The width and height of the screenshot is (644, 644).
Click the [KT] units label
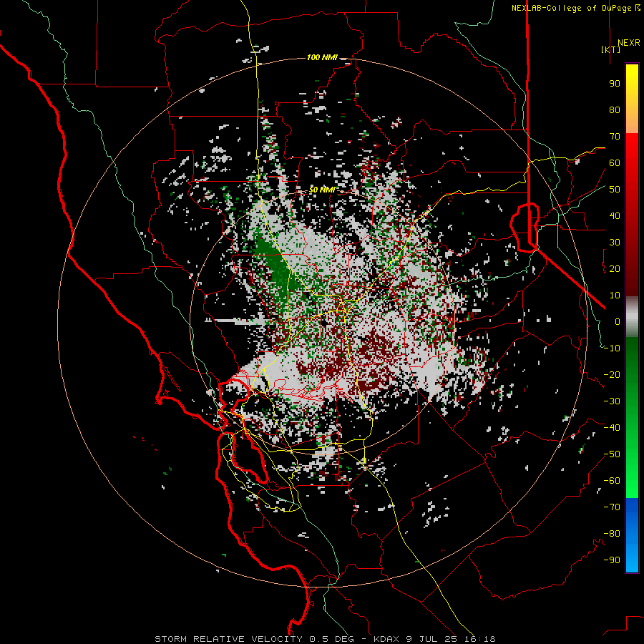(x=611, y=49)
